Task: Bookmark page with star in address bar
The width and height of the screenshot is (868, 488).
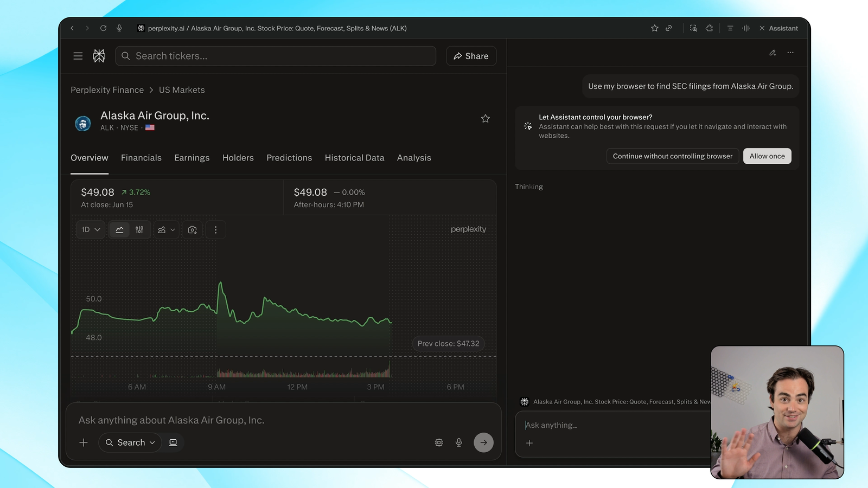Action: pyautogui.click(x=655, y=28)
